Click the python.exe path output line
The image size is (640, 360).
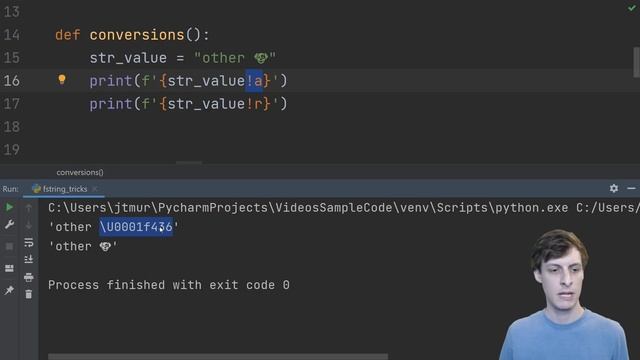(x=344, y=208)
